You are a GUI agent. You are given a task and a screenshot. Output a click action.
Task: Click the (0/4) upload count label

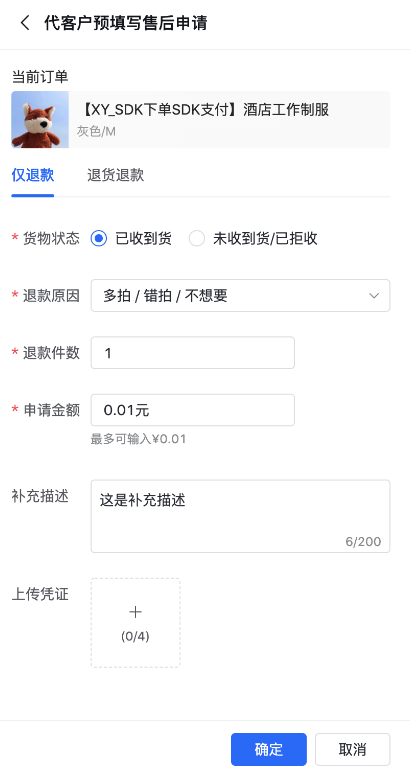135,636
